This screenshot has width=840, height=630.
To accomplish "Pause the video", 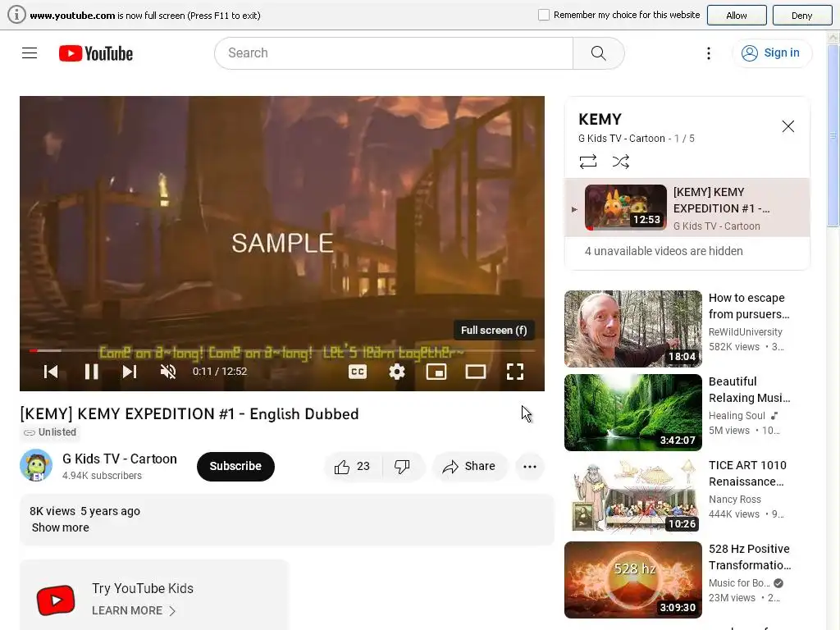I will click(x=91, y=372).
